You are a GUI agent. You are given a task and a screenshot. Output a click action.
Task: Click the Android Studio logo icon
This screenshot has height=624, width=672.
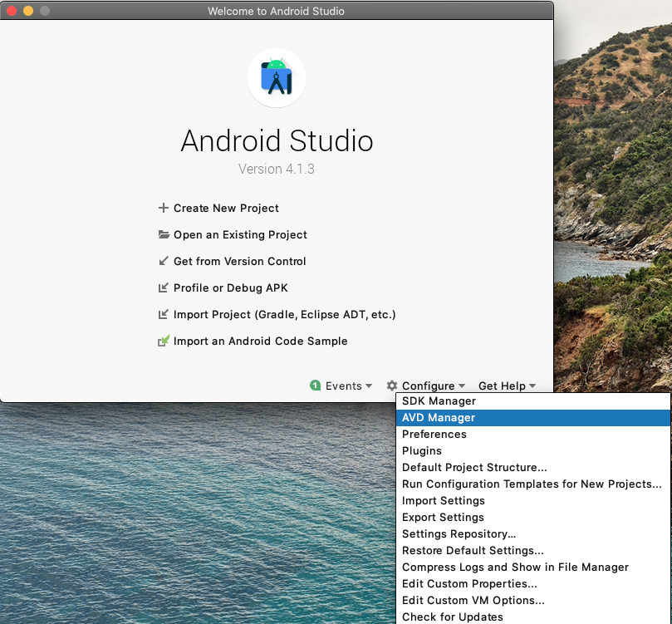click(277, 77)
